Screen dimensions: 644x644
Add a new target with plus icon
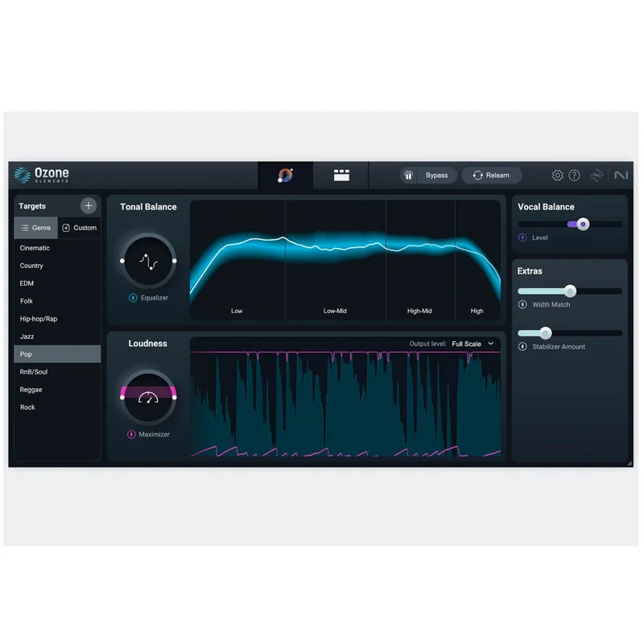[x=89, y=206]
